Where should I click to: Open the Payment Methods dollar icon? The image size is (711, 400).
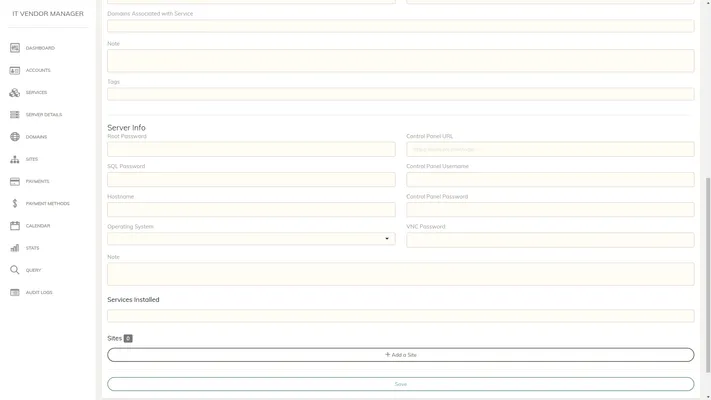15,204
